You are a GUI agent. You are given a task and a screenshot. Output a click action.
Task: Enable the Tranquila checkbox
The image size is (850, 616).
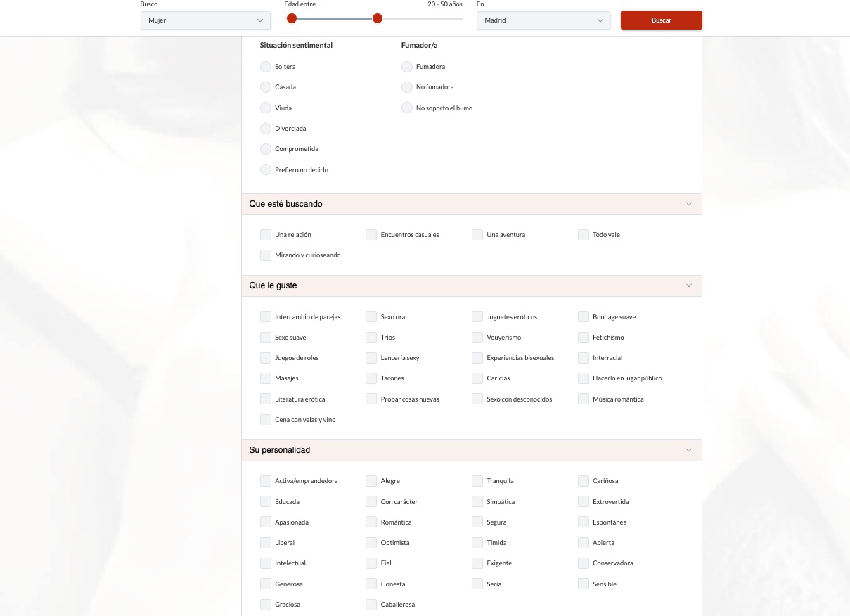[x=477, y=481]
